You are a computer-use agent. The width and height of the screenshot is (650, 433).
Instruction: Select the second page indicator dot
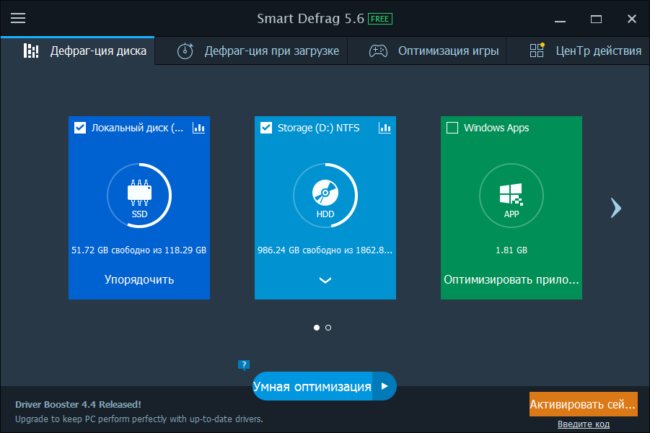pyautogui.click(x=328, y=327)
